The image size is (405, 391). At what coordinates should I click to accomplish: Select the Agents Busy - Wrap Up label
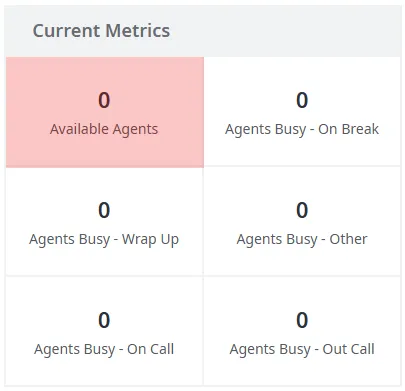click(104, 240)
